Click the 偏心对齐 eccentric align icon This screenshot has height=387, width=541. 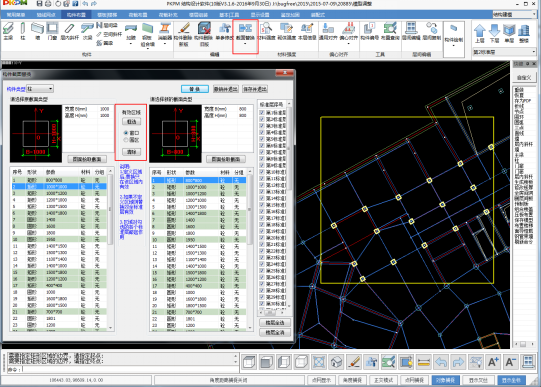coord(348,29)
